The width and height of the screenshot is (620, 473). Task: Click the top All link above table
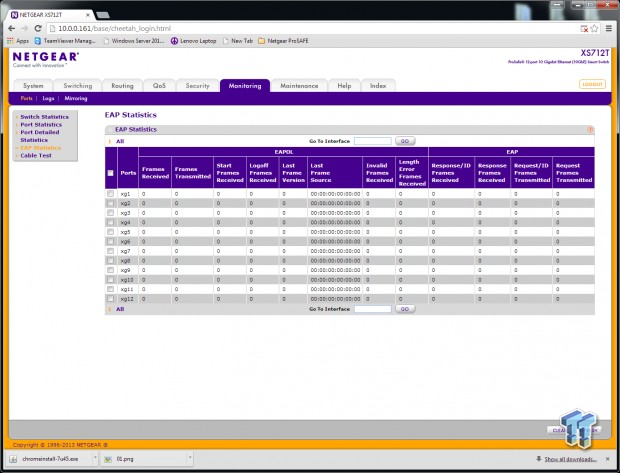(x=120, y=141)
